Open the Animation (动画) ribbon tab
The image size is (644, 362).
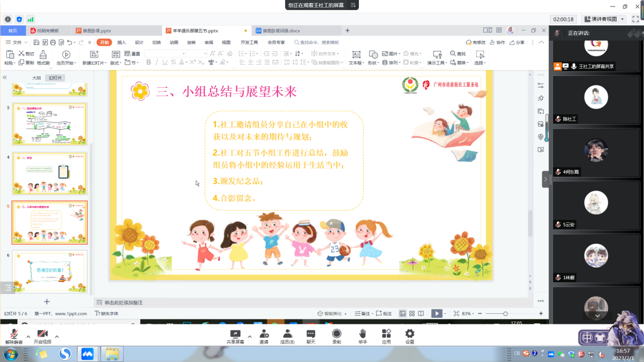(174, 43)
